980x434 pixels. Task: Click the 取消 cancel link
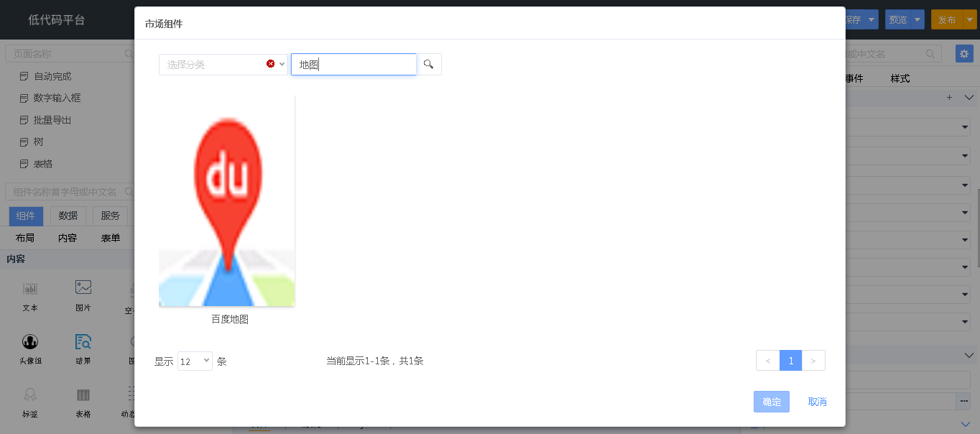tap(817, 402)
